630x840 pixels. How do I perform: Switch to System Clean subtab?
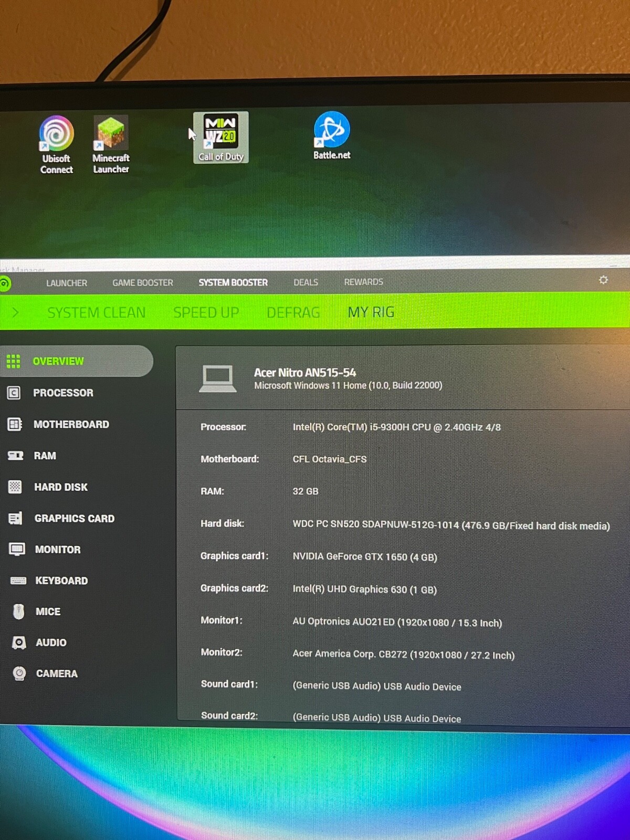(97, 312)
